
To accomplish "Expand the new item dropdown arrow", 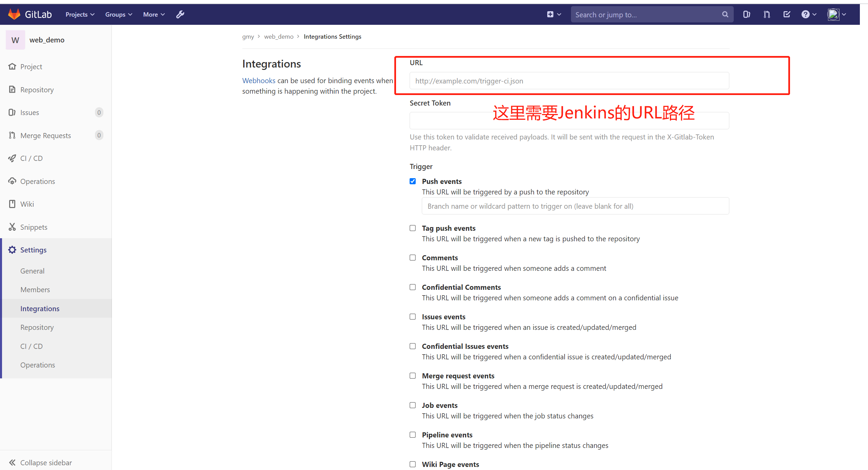I will point(559,14).
